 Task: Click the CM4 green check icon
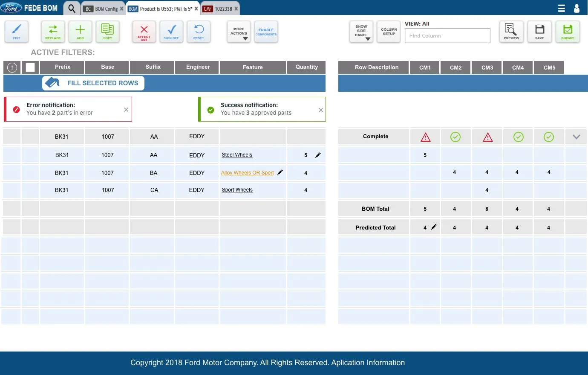click(518, 137)
